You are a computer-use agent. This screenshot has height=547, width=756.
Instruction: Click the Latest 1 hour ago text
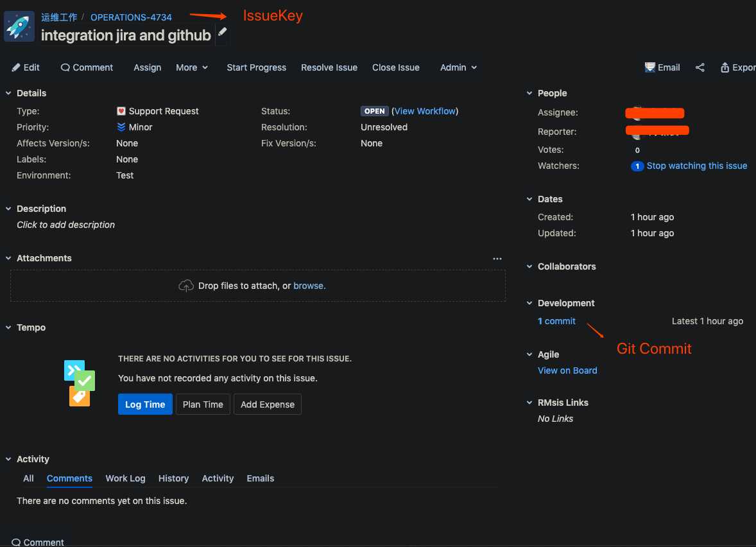click(x=707, y=321)
